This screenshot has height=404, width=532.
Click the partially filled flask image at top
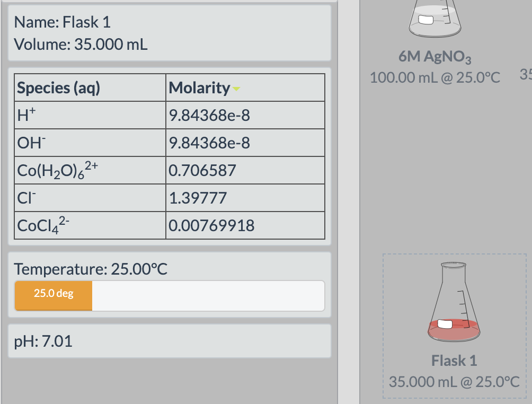point(434,19)
